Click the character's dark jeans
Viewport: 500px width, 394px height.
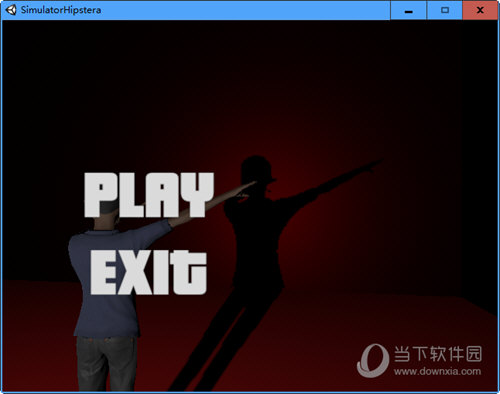[x=107, y=363]
